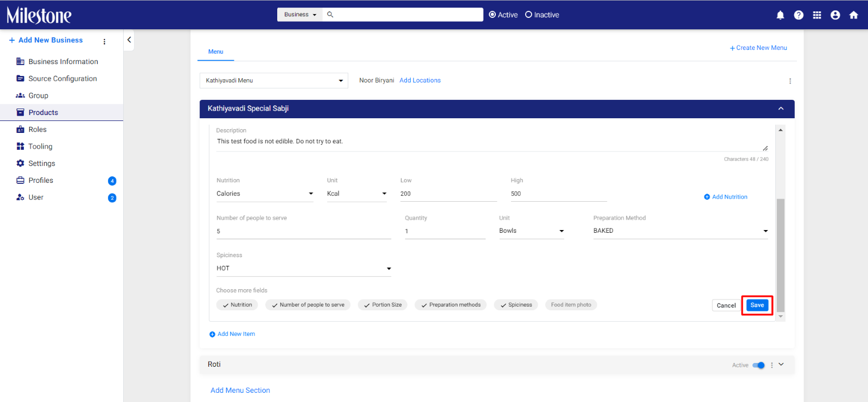
Task: Click the User count badge 2
Action: tap(112, 198)
